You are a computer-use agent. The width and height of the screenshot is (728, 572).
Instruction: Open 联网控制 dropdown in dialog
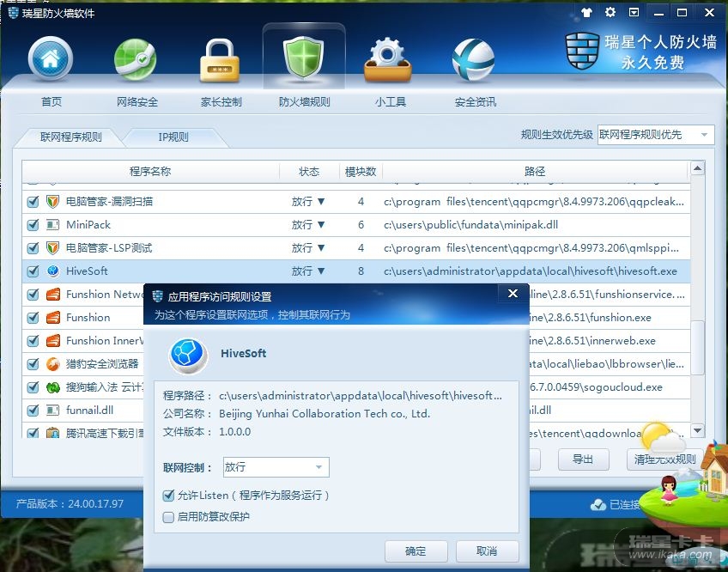pos(276,467)
